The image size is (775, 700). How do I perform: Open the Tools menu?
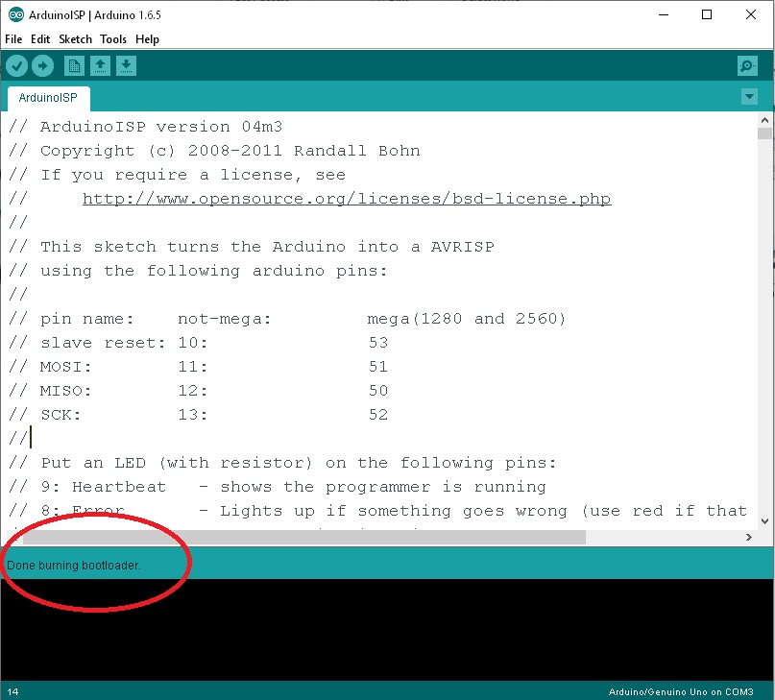tap(113, 39)
